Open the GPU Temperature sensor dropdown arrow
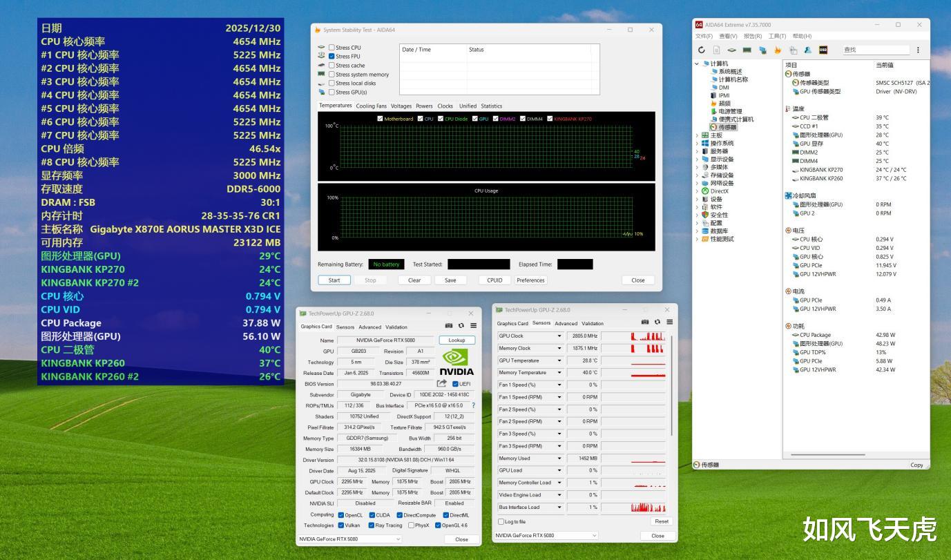Screen dimensions: 951x560 click(559, 360)
